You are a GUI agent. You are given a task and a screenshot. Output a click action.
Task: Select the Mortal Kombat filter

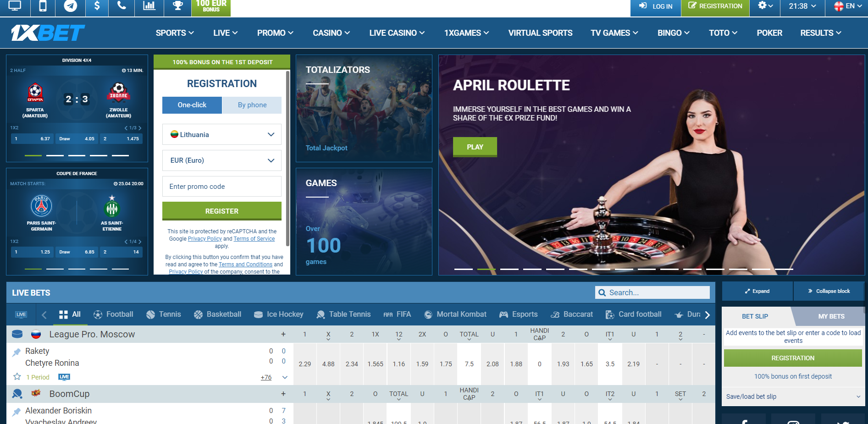[x=455, y=314]
